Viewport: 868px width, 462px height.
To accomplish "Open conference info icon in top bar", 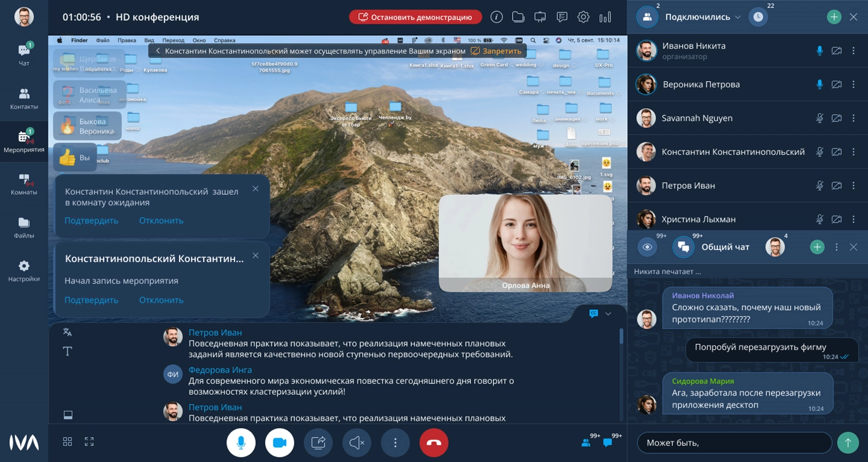I will coord(496,17).
